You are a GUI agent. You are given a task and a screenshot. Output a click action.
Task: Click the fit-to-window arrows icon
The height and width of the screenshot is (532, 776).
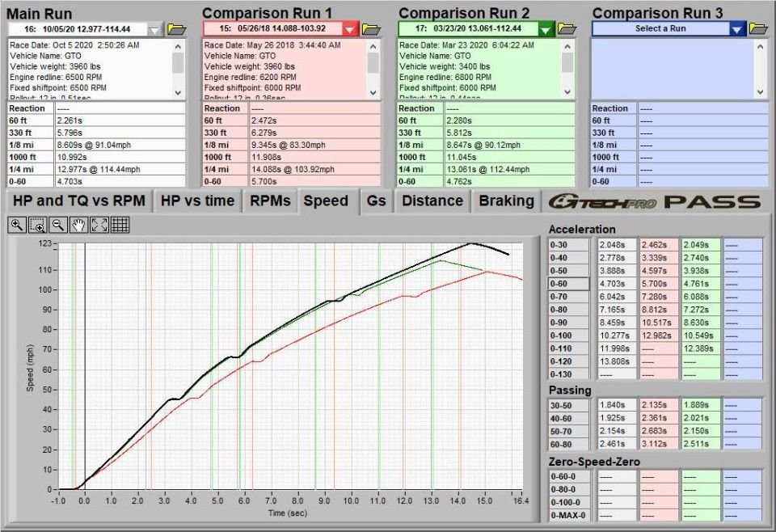pos(99,226)
